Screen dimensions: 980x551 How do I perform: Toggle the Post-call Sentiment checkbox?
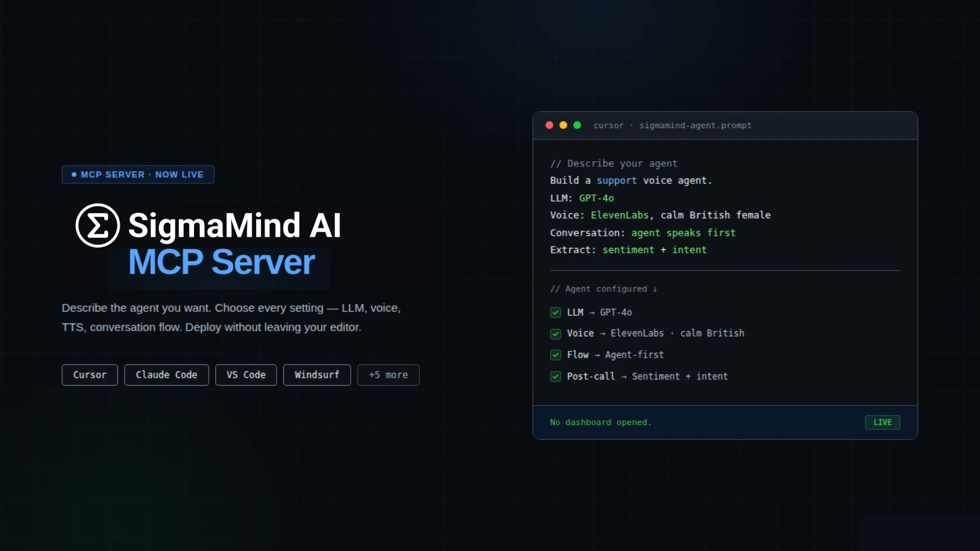coord(555,377)
